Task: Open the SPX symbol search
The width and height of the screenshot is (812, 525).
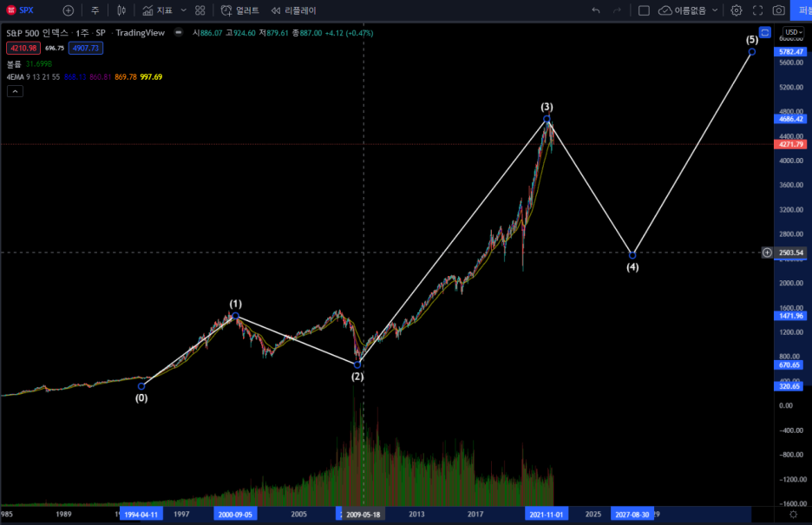Action: click(20, 10)
